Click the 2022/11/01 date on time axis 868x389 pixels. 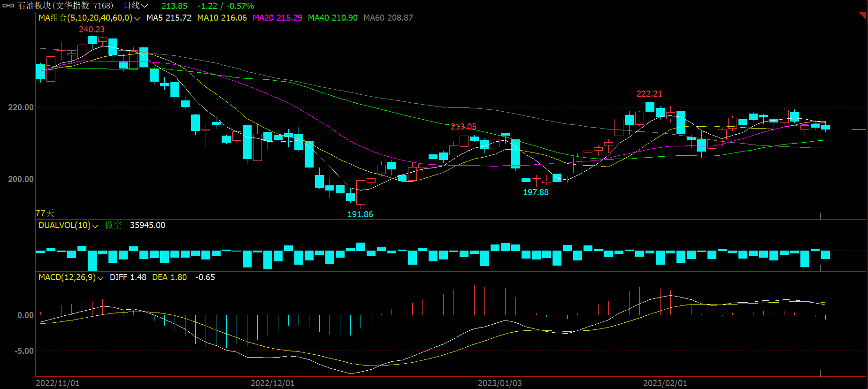pyautogui.click(x=58, y=383)
